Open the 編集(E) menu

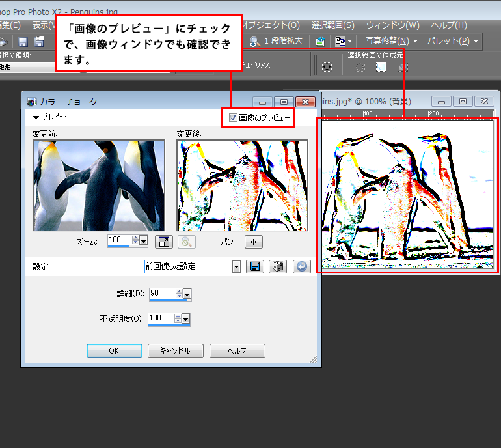[10, 25]
